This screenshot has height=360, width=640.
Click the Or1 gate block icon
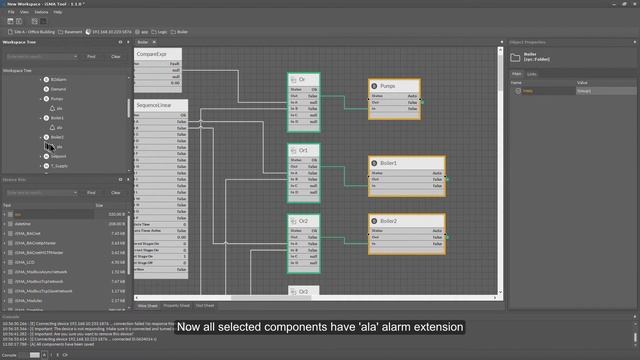coord(293,151)
